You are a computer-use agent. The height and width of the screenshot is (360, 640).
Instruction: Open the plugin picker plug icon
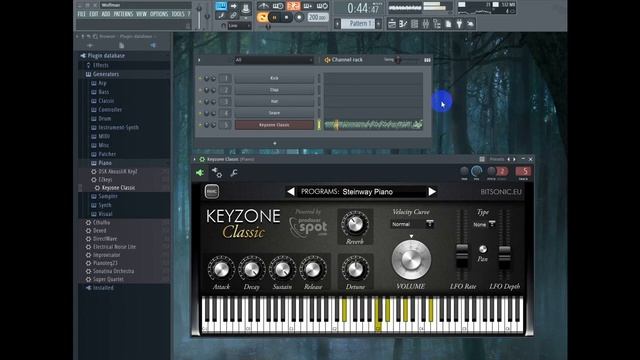coord(459,24)
